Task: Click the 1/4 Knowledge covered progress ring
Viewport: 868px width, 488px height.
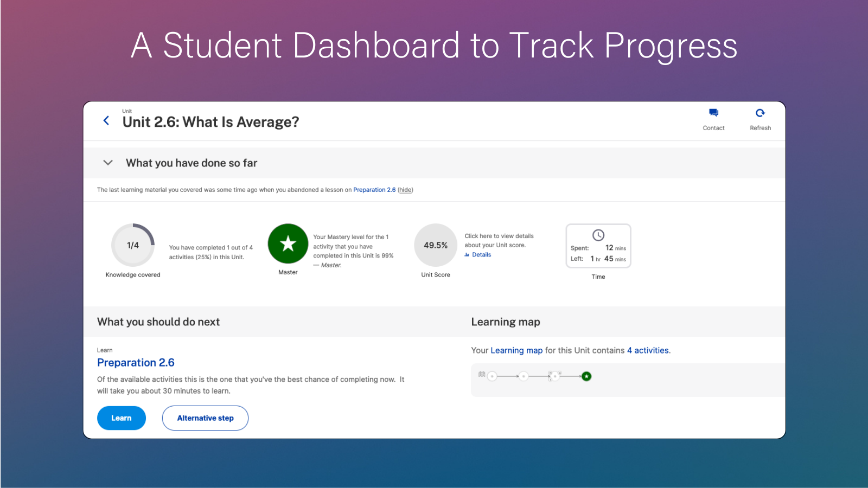Action: coord(133,245)
